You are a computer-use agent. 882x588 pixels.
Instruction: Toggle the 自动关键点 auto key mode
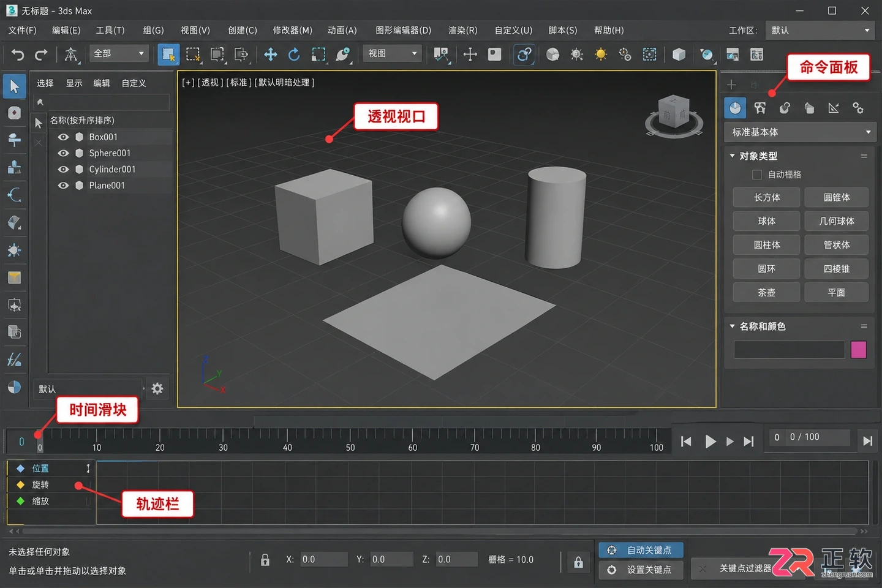[x=641, y=550]
